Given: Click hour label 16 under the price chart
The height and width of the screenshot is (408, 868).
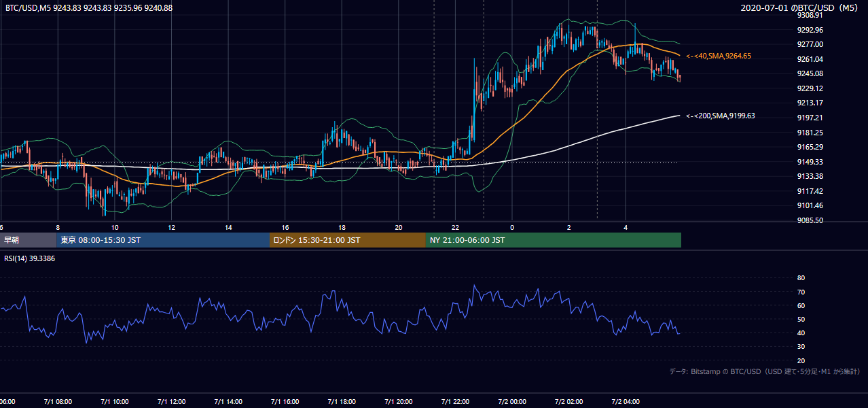Looking at the screenshot, I should click(285, 227).
